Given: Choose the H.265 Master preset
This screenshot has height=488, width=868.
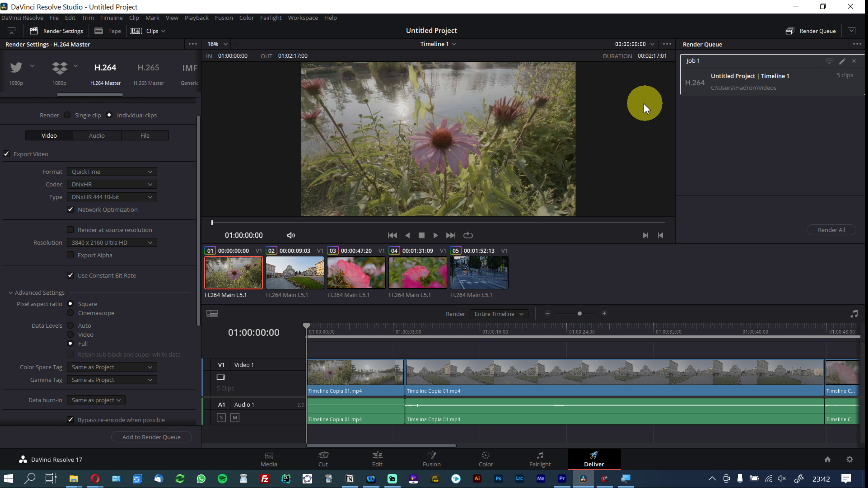Looking at the screenshot, I should coord(149,73).
